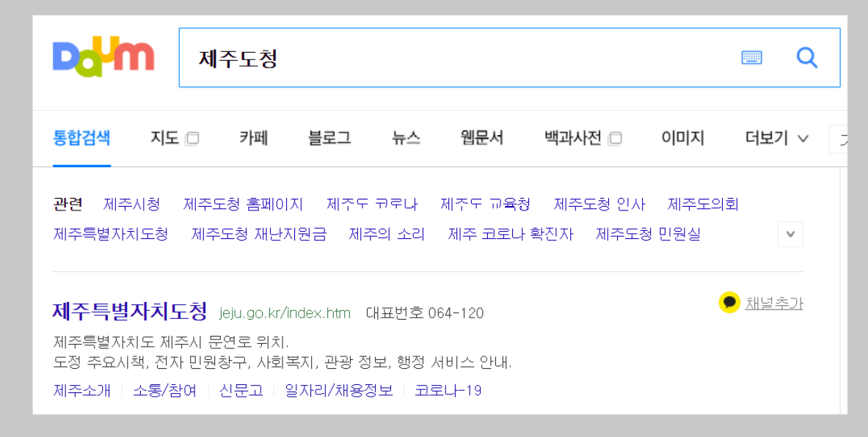Image resolution: width=868 pixels, height=437 pixels.
Task: Click related search 제주도청 홈페이지
Action: (x=243, y=204)
